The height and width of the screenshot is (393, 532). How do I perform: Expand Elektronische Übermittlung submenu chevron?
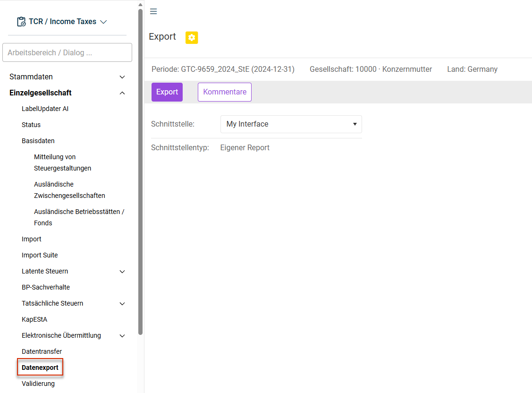(122, 336)
